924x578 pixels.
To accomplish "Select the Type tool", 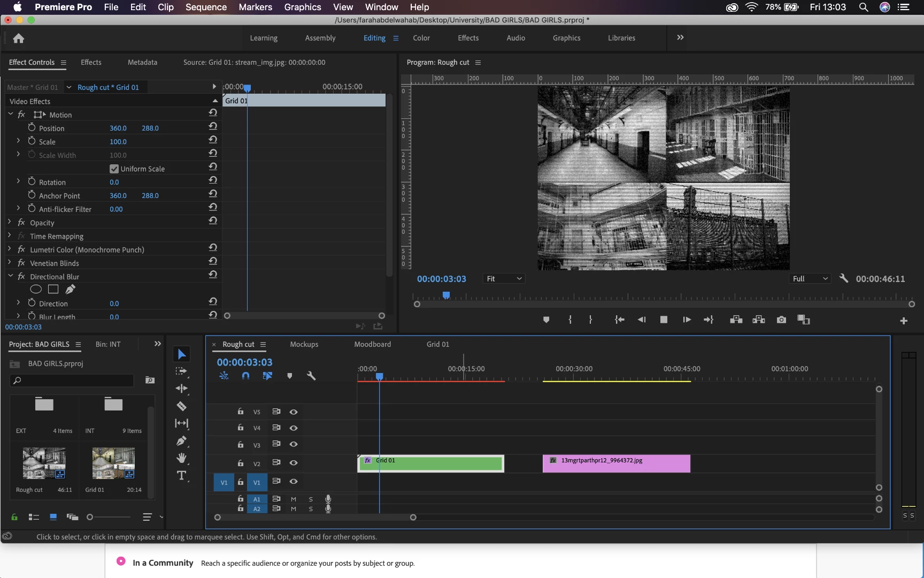I will click(x=181, y=476).
